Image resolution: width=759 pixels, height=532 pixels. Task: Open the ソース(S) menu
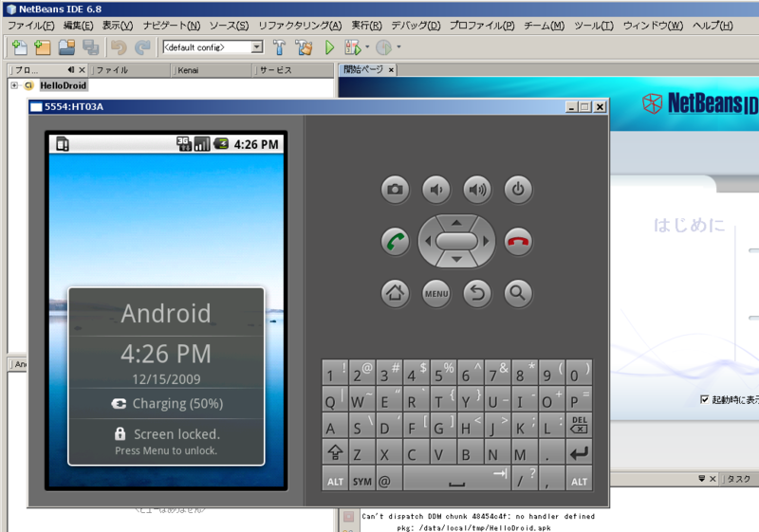coord(229,26)
